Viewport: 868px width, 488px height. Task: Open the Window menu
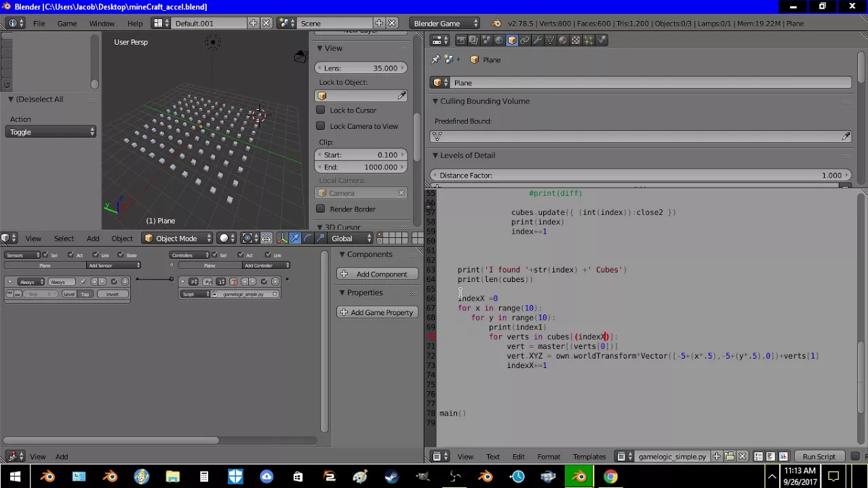[102, 23]
